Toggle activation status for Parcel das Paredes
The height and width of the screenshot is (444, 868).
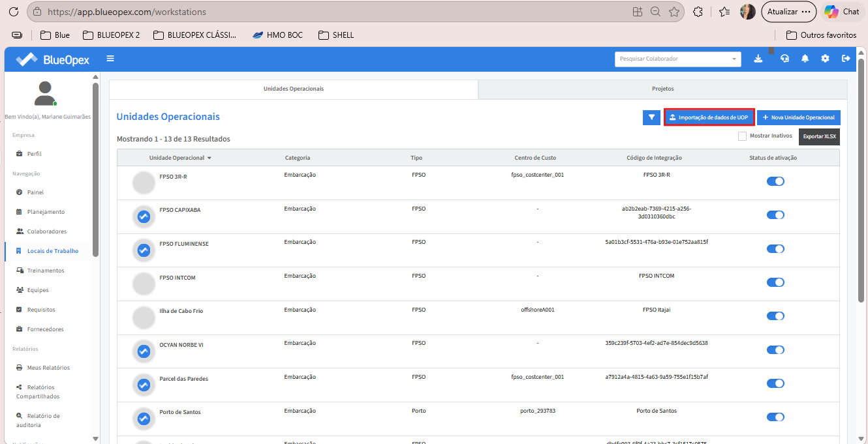point(775,383)
